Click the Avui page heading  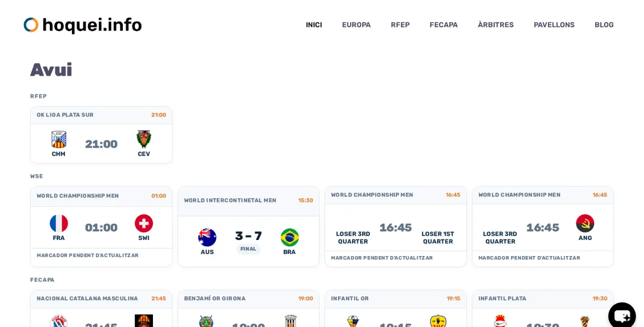pos(51,70)
